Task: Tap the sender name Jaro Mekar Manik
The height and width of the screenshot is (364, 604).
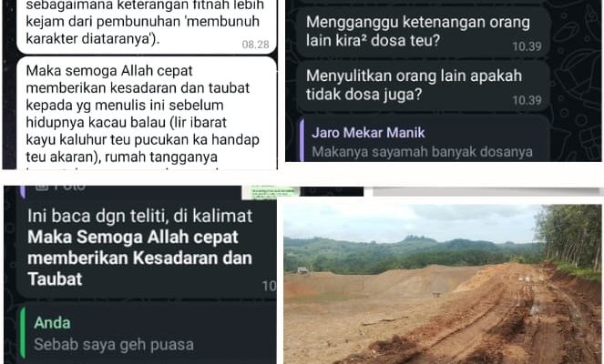Action: point(368,133)
